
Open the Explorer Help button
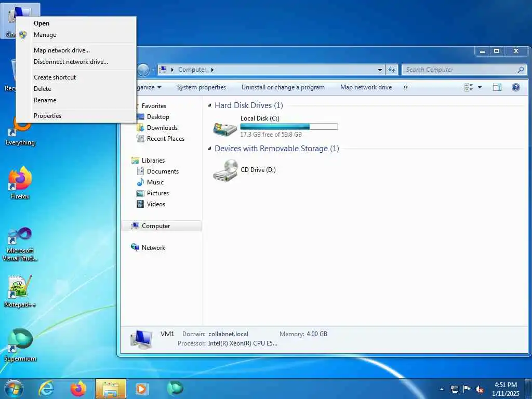(x=516, y=87)
